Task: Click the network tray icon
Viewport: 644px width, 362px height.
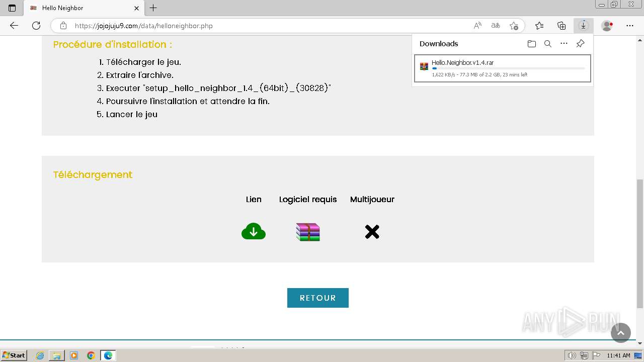Action: [584, 355]
